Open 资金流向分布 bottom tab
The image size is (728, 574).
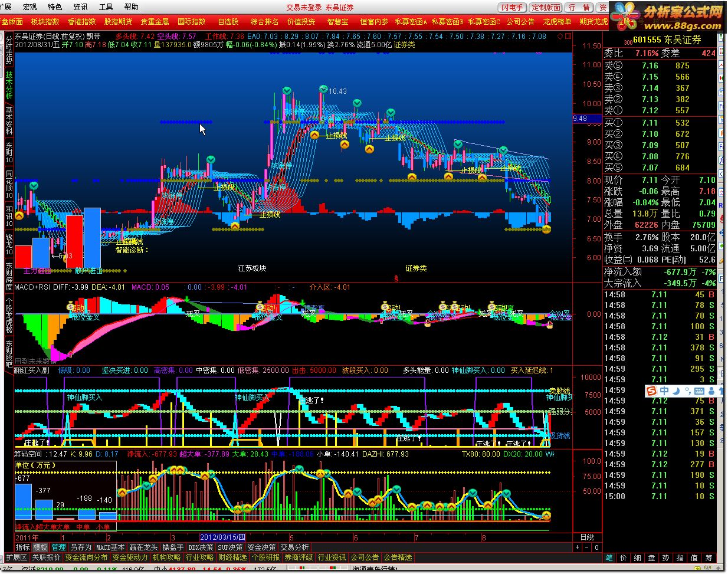pyautogui.click(x=86, y=557)
